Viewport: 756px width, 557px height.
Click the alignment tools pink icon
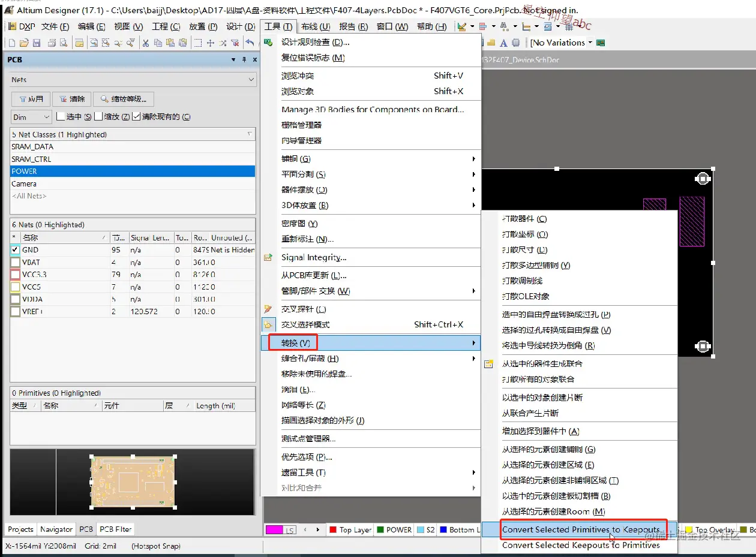click(483, 26)
